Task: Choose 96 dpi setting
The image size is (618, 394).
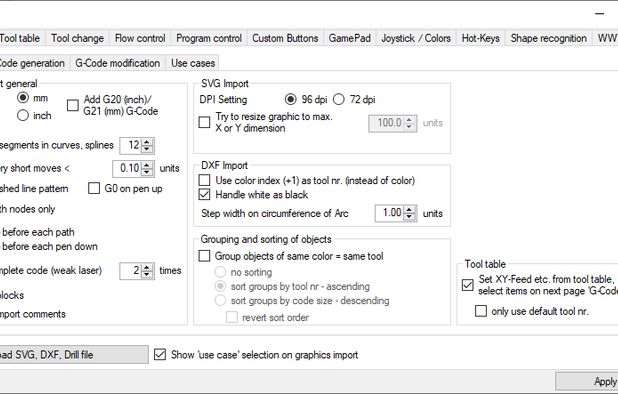Action: tap(290, 99)
